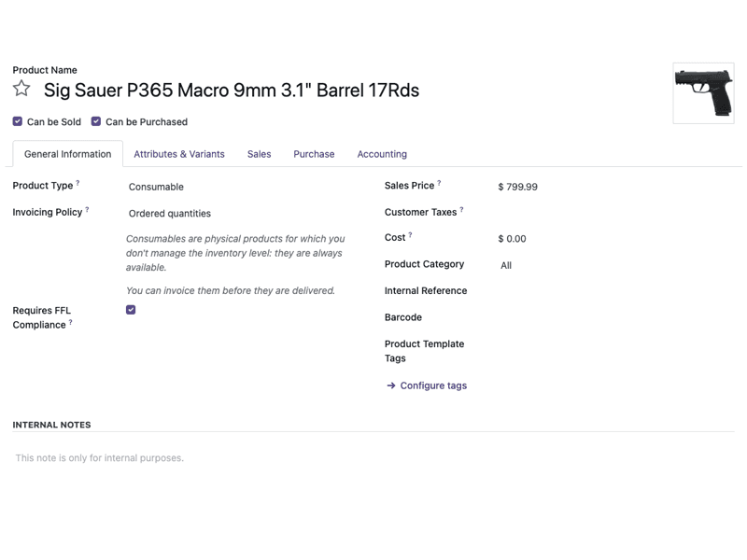Click the Sales Price help question mark

pos(439,183)
